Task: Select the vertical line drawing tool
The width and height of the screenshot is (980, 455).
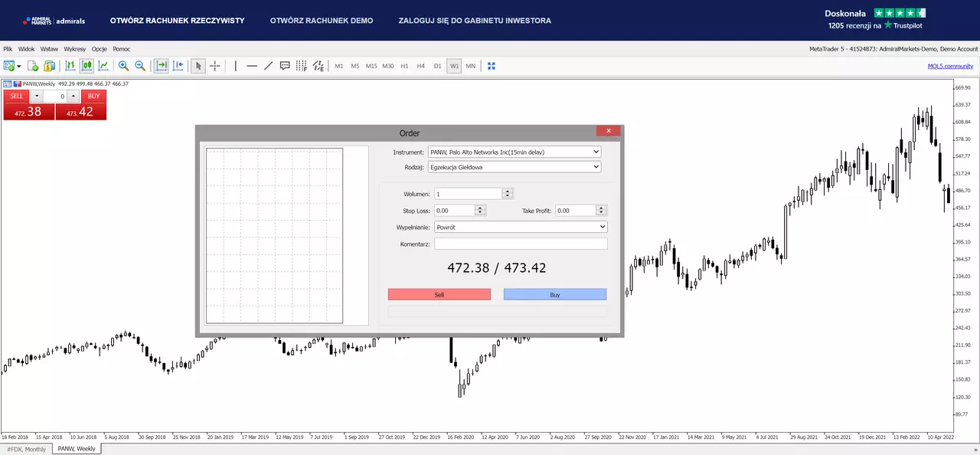Action: (x=235, y=66)
